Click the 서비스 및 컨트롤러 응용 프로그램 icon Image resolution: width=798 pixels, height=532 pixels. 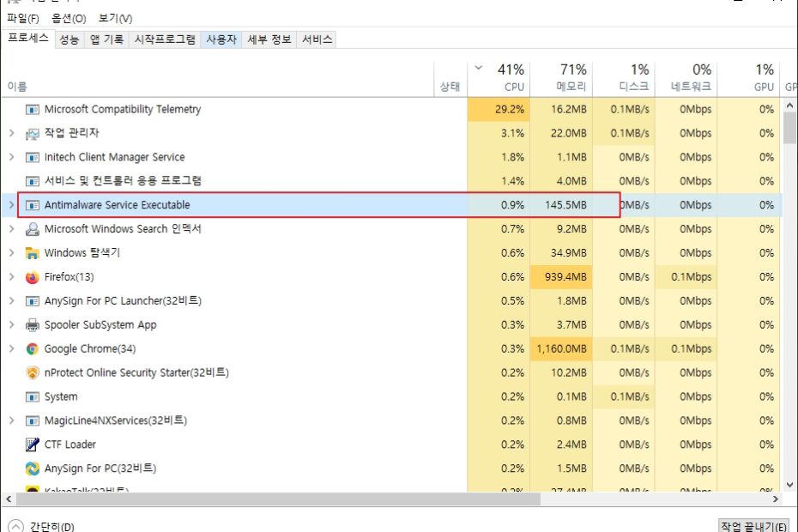(x=32, y=181)
